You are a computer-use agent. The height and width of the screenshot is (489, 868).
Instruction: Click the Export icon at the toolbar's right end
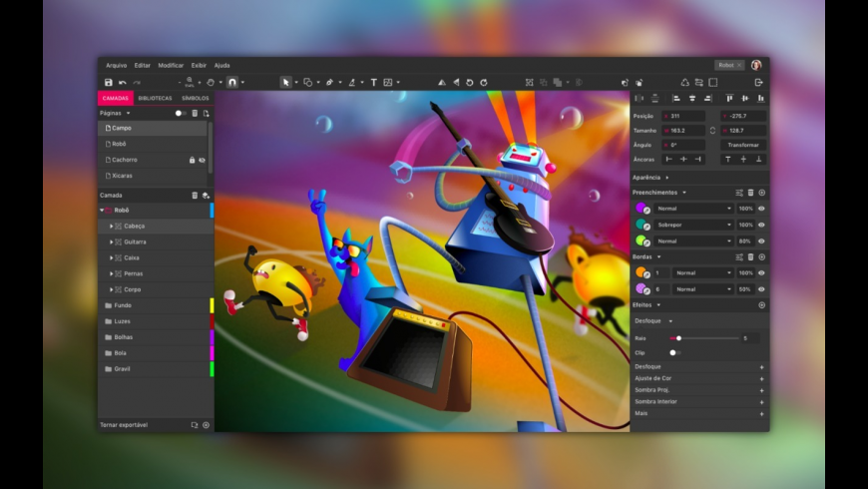click(759, 83)
